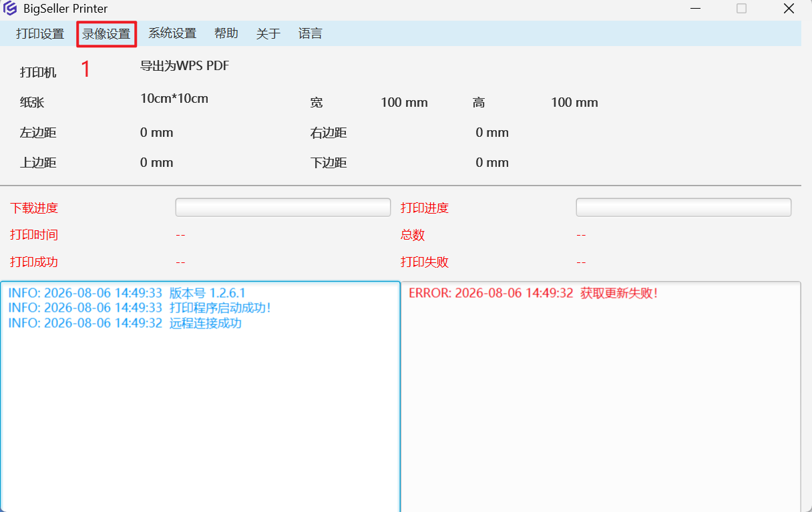The height and width of the screenshot is (512, 812).
Task: Click the log line 版本号 1.2.6.1
Action: click(127, 293)
